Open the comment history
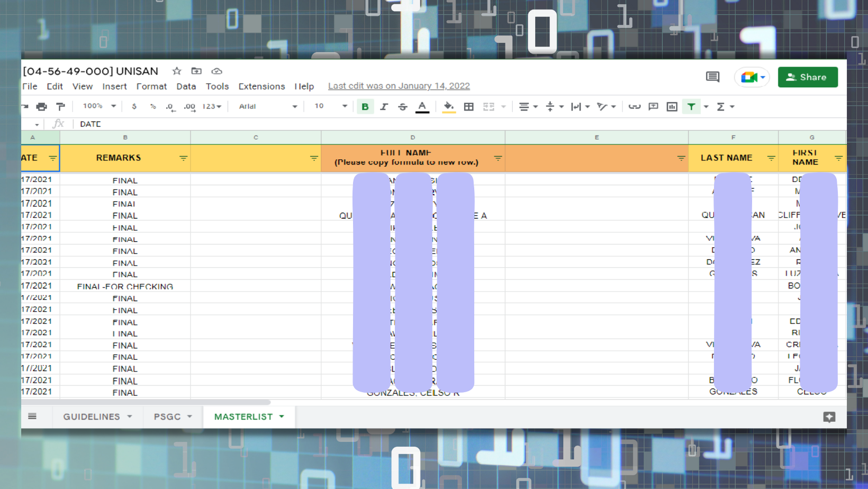 (712, 77)
